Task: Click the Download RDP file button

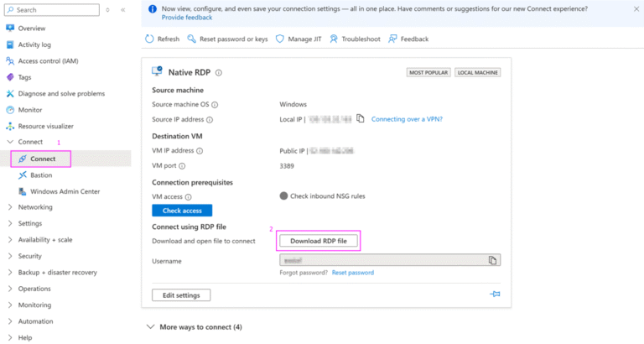Action: [319, 241]
